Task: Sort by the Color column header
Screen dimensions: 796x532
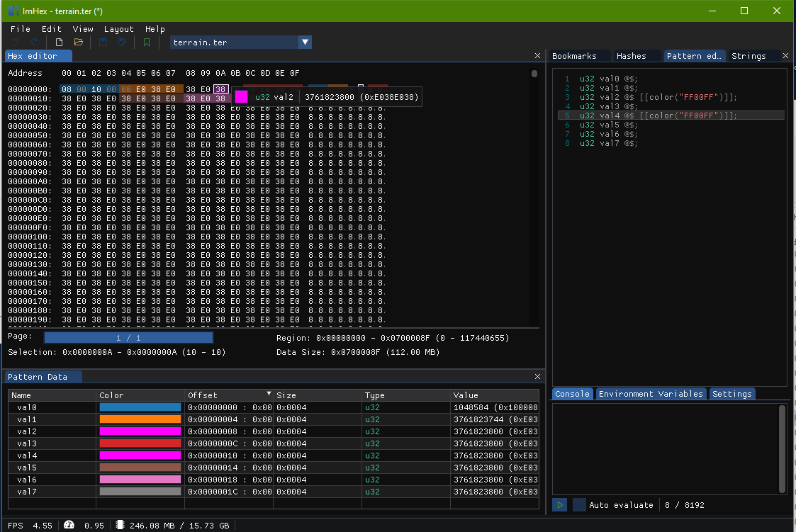Action: click(140, 395)
